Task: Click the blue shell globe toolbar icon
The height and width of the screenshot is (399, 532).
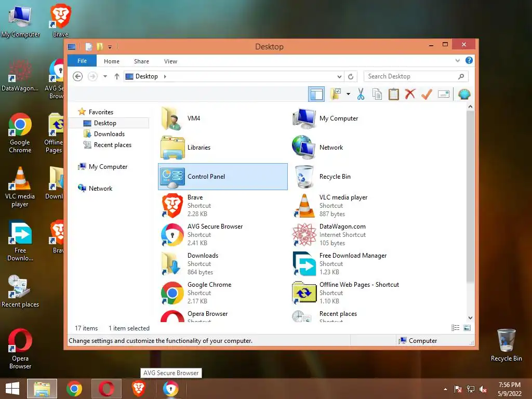Action: point(464,94)
